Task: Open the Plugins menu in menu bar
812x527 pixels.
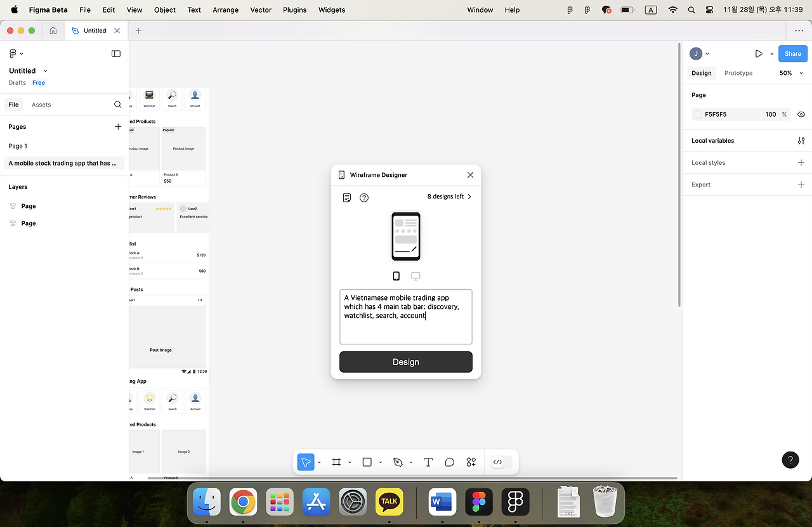Action: 294,10
